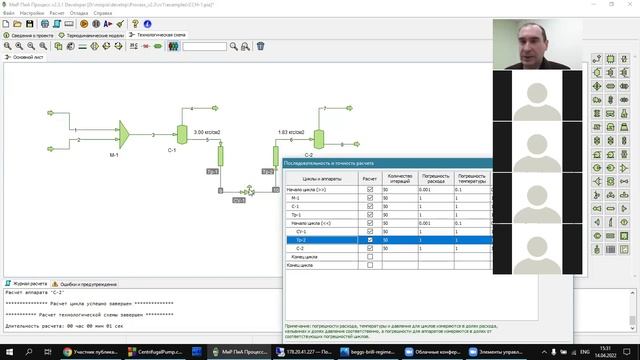This screenshot has width=640, height=360.
Task: Click the log panel scrollbar down arrow
Action: pos(632,328)
